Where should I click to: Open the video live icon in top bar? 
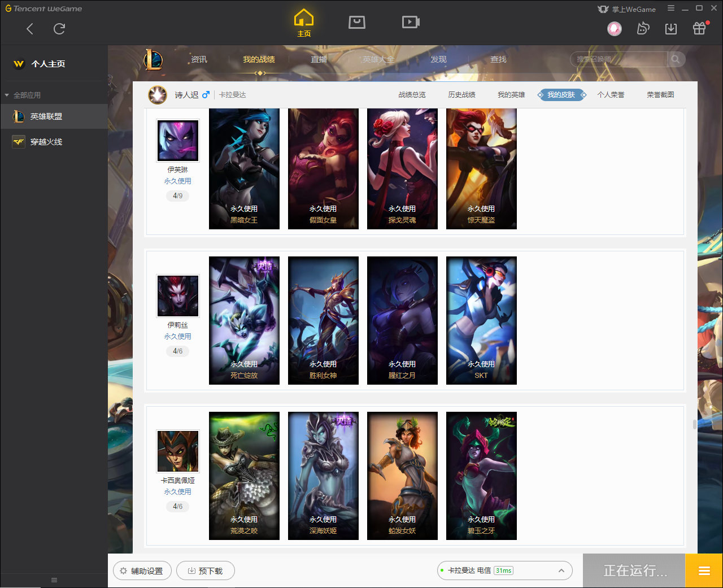click(411, 22)
